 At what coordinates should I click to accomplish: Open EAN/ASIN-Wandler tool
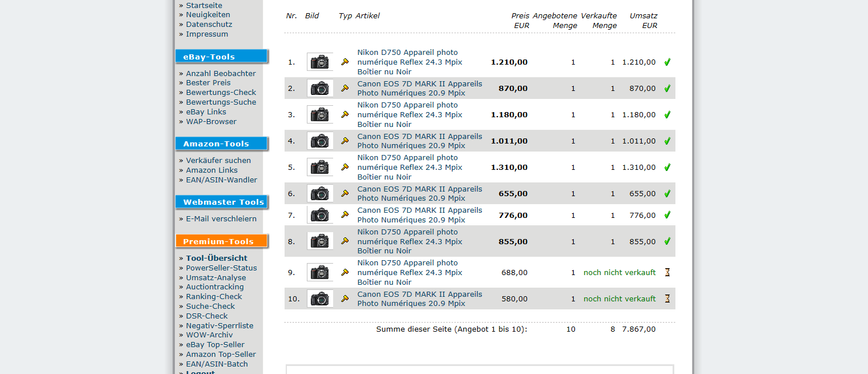click(221, 180)
